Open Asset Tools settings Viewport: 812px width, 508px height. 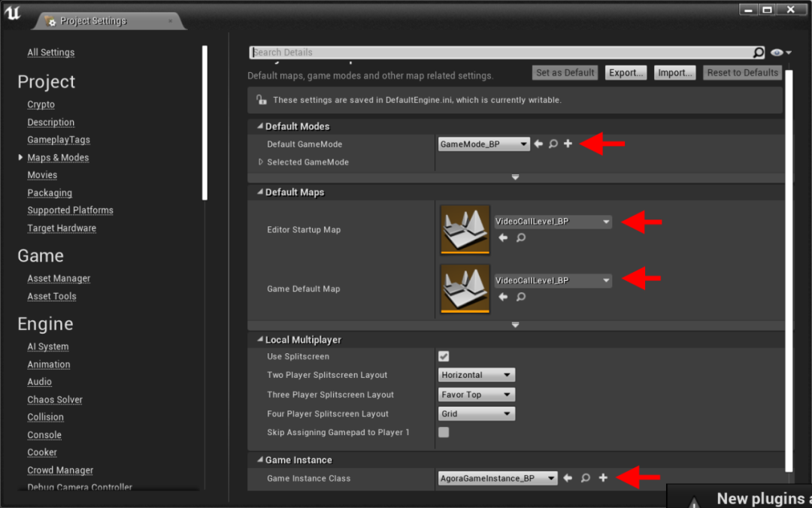(x=52, y=296)
